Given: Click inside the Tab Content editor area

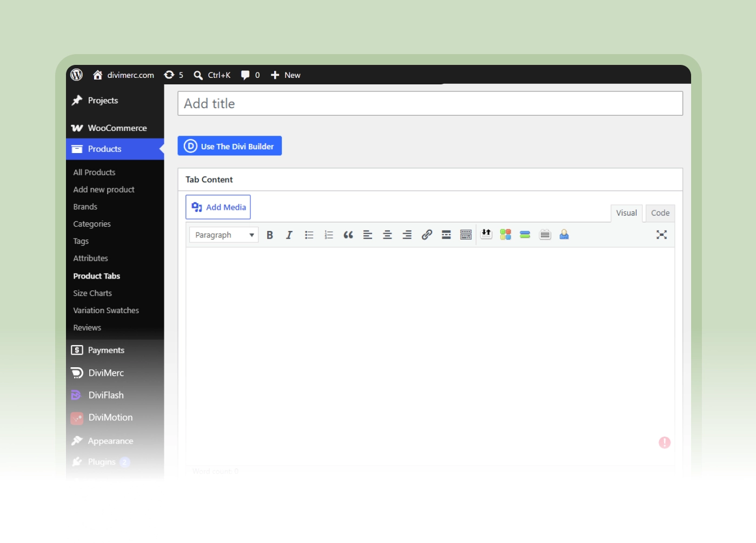Looking at the screenshot, I should (x=430, y=356).
